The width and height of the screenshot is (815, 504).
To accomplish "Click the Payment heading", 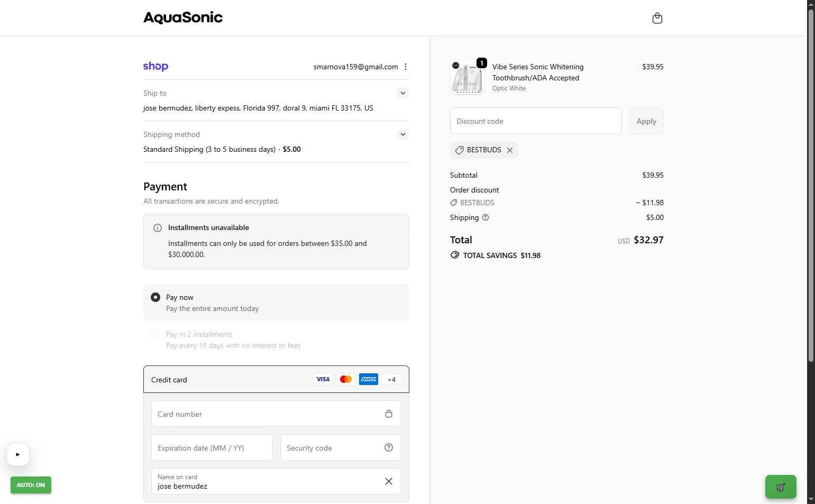I will [x=165, y=187].
